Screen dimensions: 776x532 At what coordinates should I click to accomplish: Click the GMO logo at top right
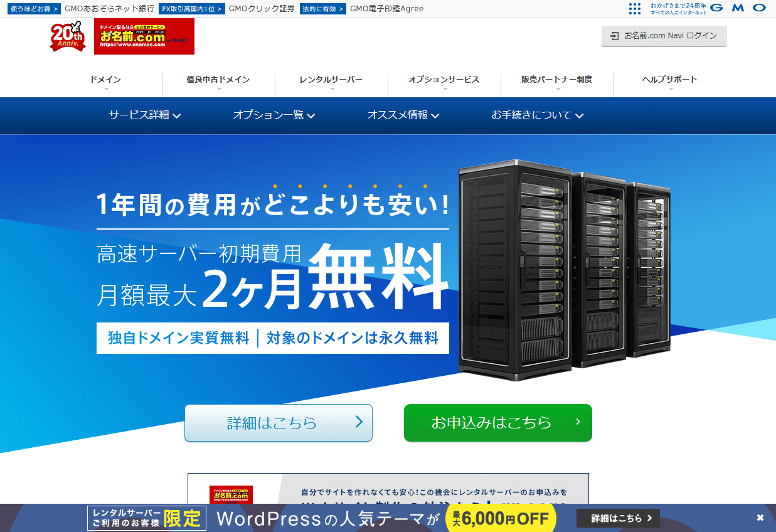pyautogui.click(x=739, y=8)
